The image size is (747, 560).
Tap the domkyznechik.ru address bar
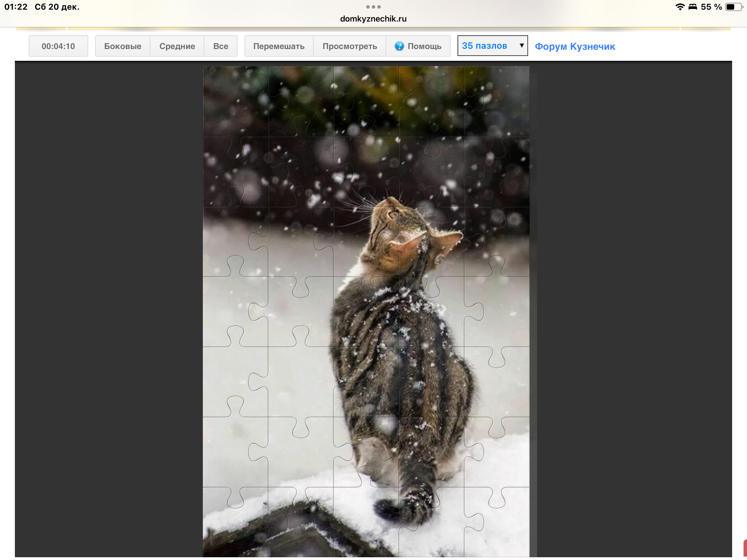tap(373, 19)
